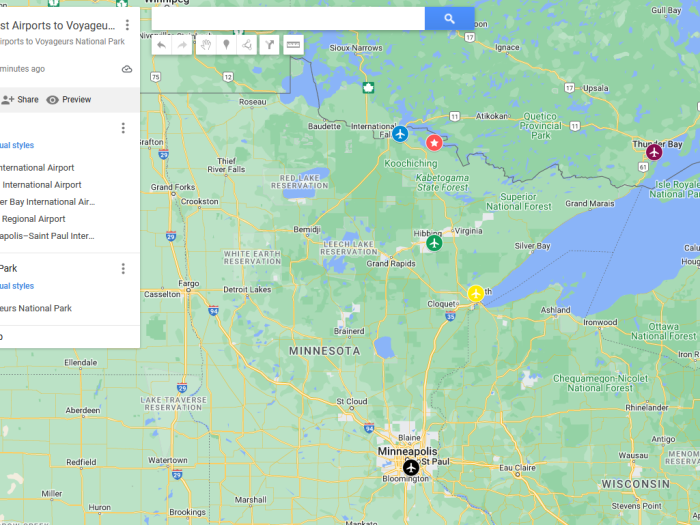
Task: Select the Add directions tool
Action: click(x=269, y=45)
